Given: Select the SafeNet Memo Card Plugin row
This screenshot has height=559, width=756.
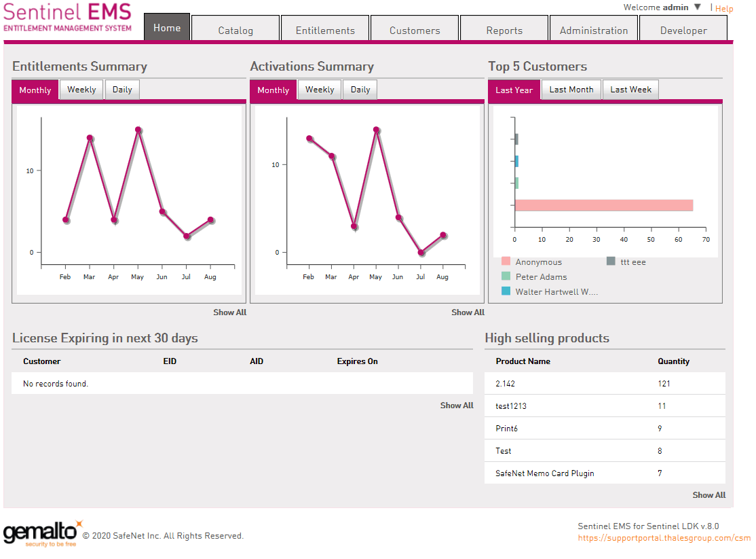Looking at the screenshot, I should point(605,473).
